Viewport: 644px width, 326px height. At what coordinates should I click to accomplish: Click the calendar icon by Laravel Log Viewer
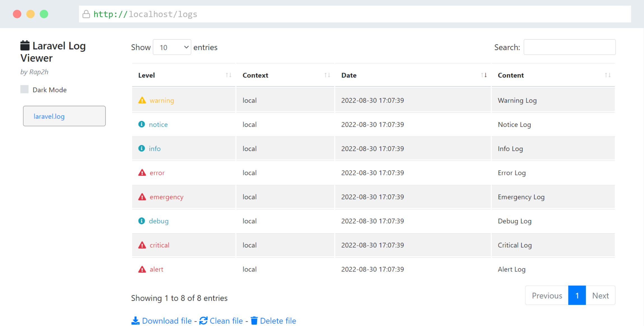25,46
